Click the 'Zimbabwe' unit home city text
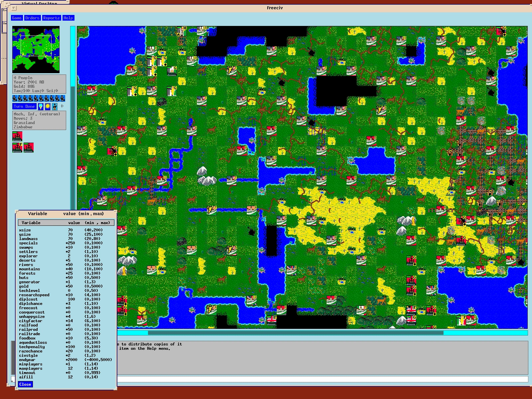This screenshot has height=399, width=532. coord(23,127)
